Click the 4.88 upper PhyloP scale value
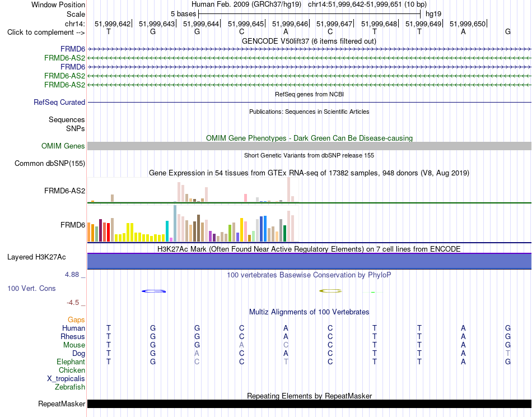Viewport: 532px width, 417px height. click(x=72, y=275)
